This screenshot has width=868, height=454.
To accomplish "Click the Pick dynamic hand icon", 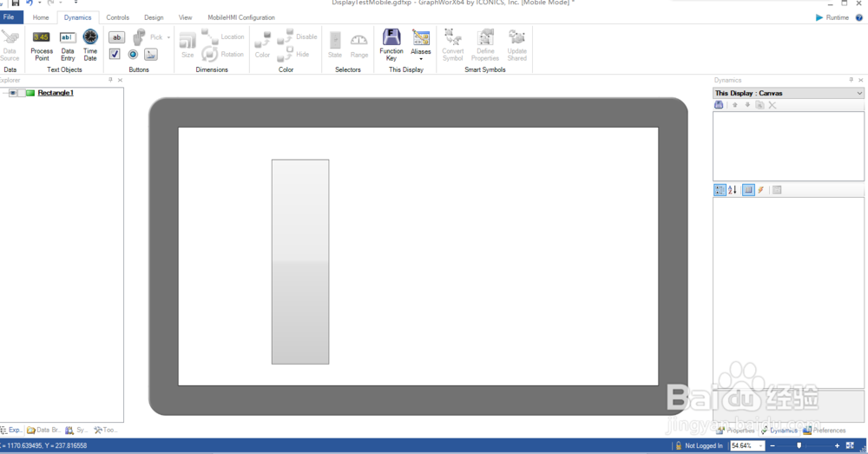I will (140, 37).
